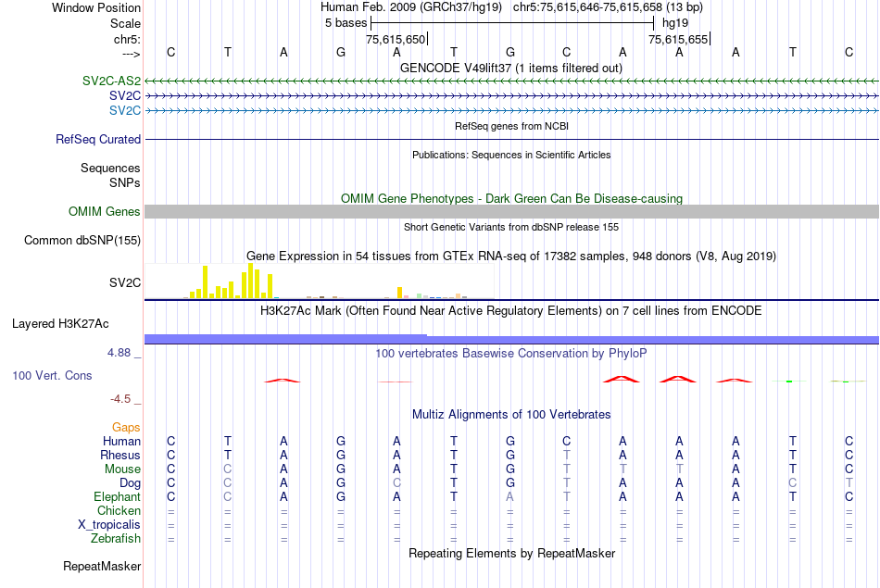
Task: Click the Sequences publications track label
Action: point(110,168)
